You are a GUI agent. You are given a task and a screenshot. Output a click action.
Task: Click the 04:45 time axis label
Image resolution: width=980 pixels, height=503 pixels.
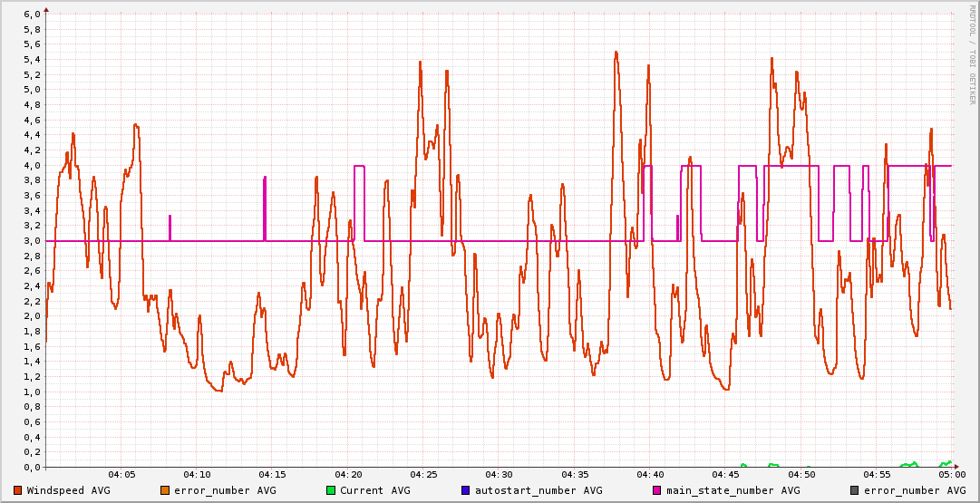point(725,474)
